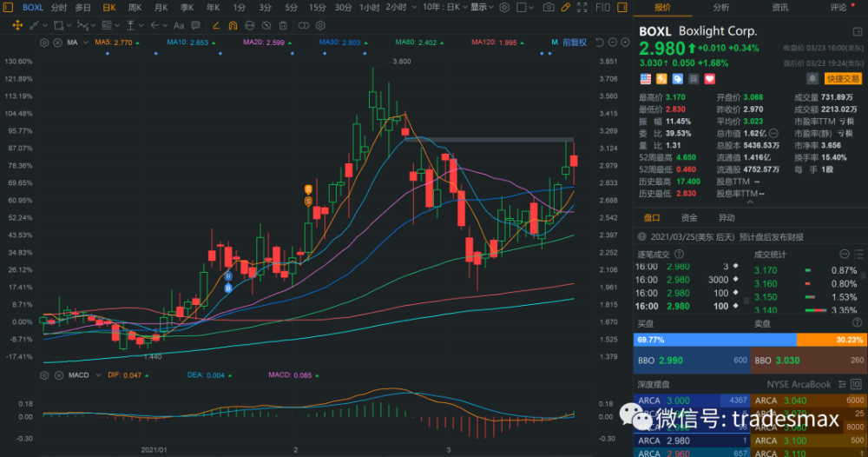Viewport: 868px width, 457px height.
Task: Toggle the left sidebar panel icon
Action: [x=9, y=7]
